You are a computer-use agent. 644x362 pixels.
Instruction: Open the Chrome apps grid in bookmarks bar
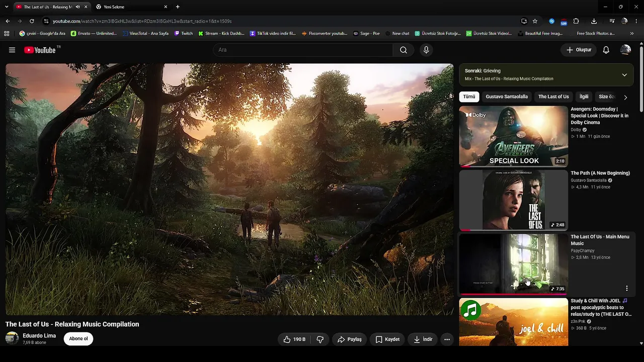point(7,34)
